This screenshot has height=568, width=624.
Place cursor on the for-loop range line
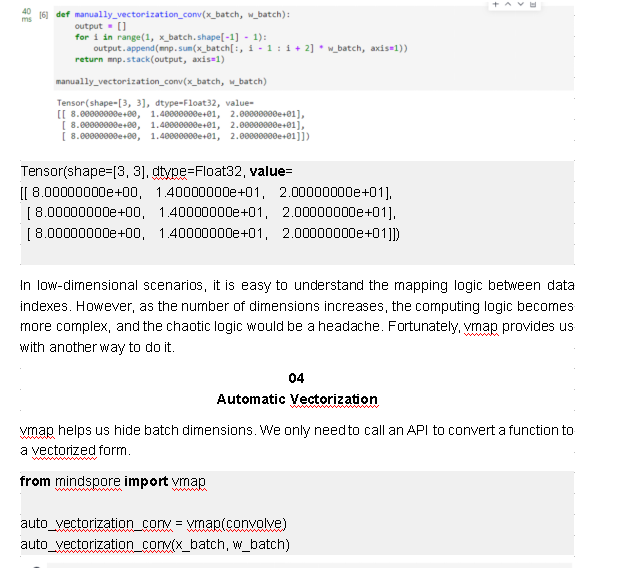click(x=169, y=37)
